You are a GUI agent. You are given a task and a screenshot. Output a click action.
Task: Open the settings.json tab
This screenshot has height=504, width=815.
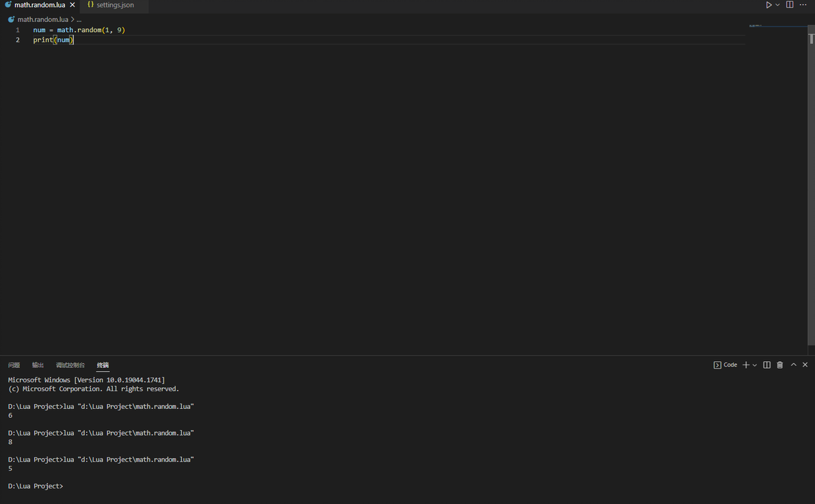(115, 5)
